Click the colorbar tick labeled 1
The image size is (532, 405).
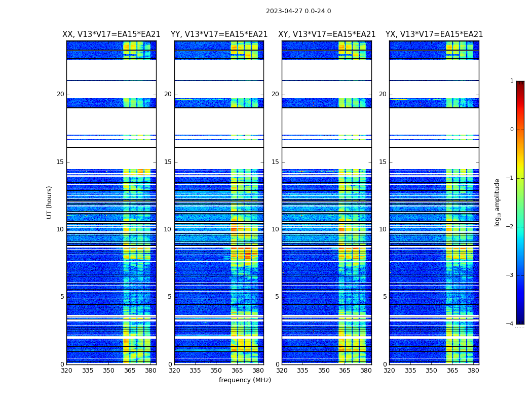point(511,81)
